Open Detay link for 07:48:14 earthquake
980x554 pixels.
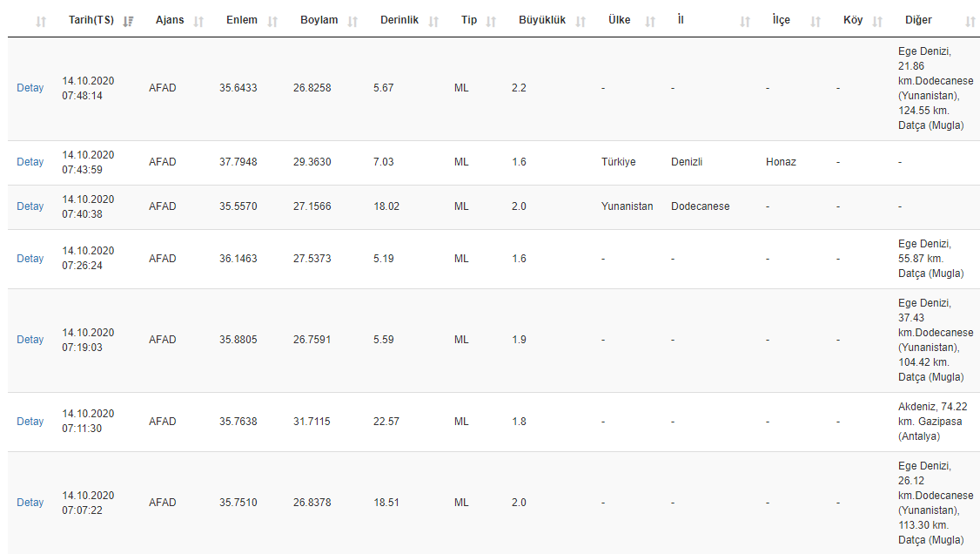[30, 88]
